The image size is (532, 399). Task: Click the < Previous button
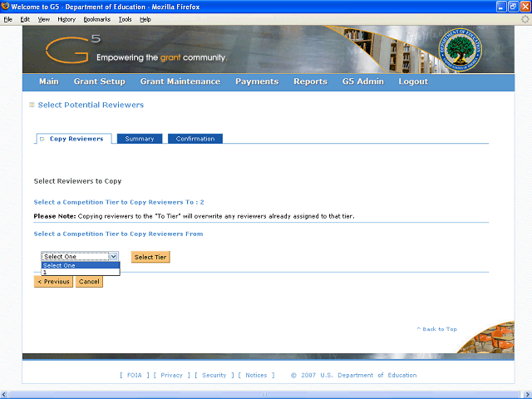coord(53,282)
